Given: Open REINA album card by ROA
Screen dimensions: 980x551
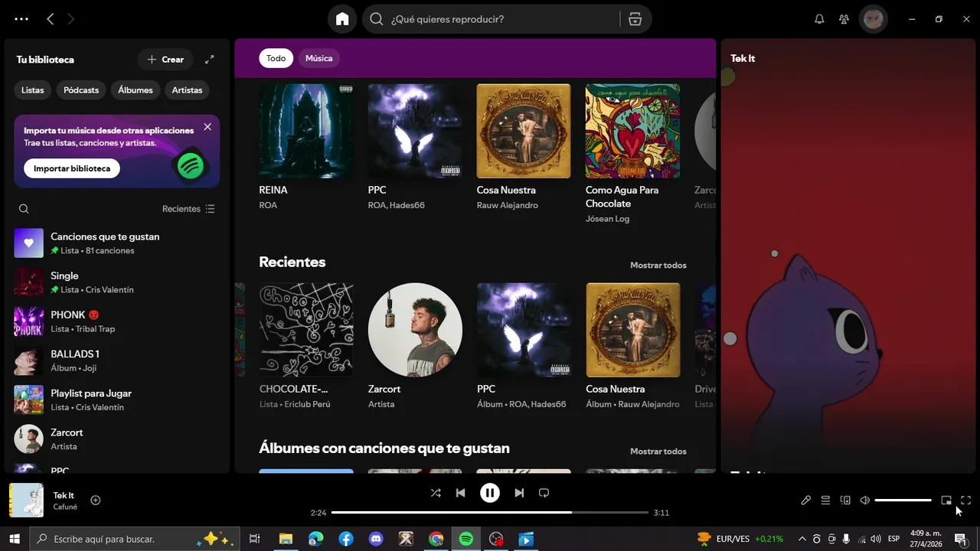Looking at the screenshot, I should (306, 147).
